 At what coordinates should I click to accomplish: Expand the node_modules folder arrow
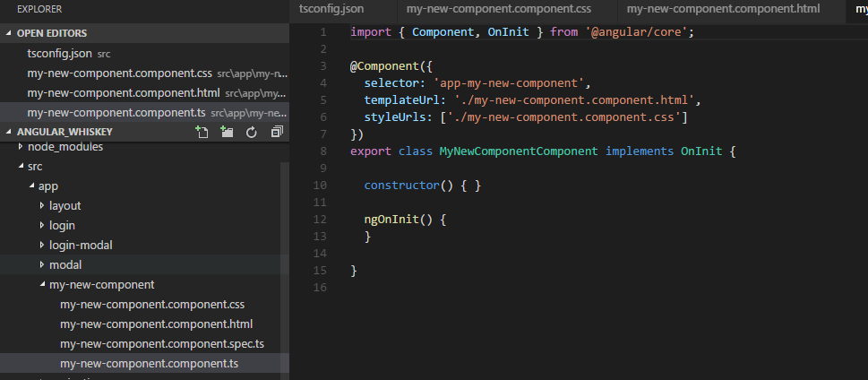[21, 147]
